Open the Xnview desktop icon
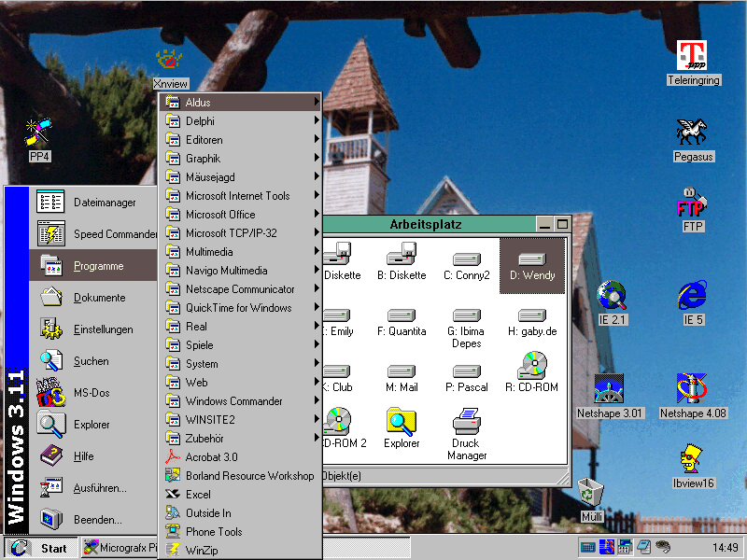The height and width of the screenshot is (560, 747). (x=170, y=62)
